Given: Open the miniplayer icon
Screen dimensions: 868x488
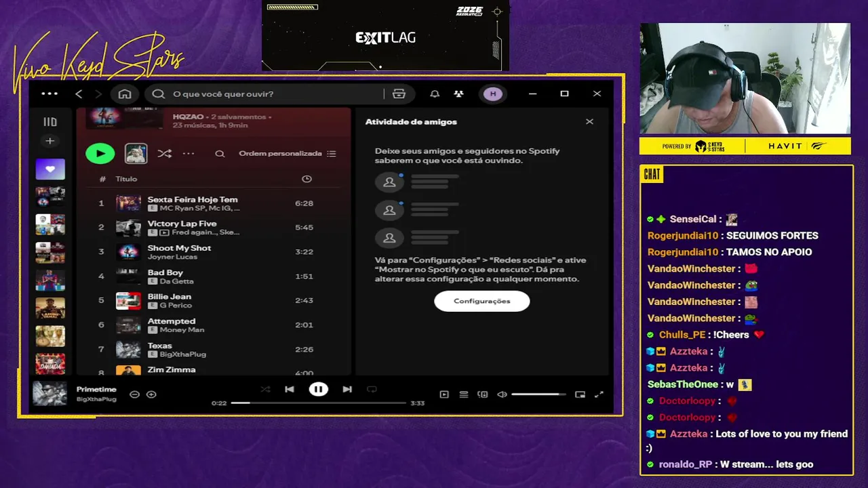Looking at the screenshot, I should pyautogui.click(x=580, y=394).
